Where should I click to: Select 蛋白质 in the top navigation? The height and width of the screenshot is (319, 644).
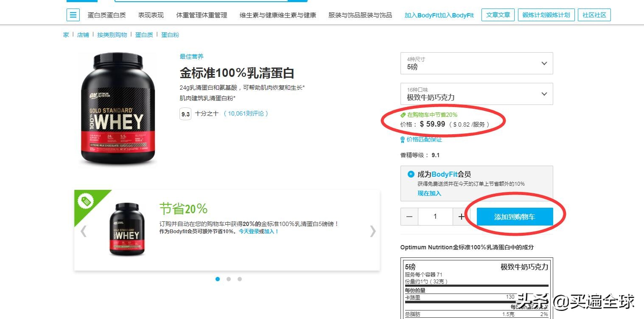[107, 14]
